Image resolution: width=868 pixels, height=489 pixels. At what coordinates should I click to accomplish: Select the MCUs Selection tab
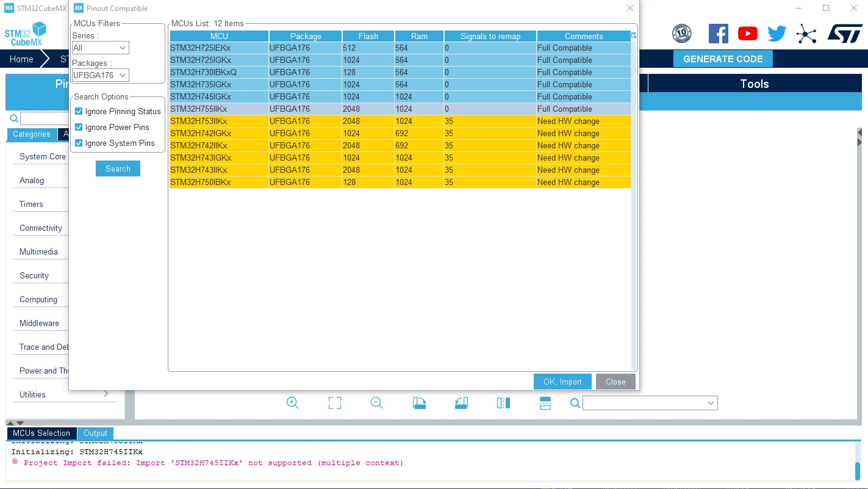(41, 433)
